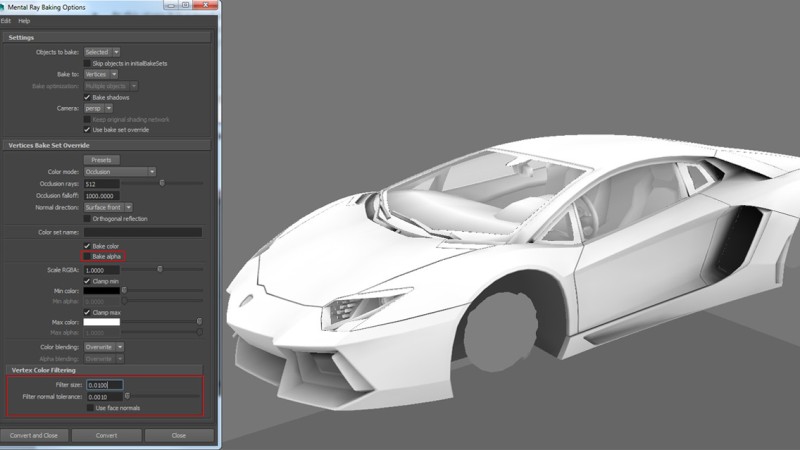The width and height of the screenshot is (800, 450).
Task: Click the white Max color swatch
Action: tap(102, 322)
